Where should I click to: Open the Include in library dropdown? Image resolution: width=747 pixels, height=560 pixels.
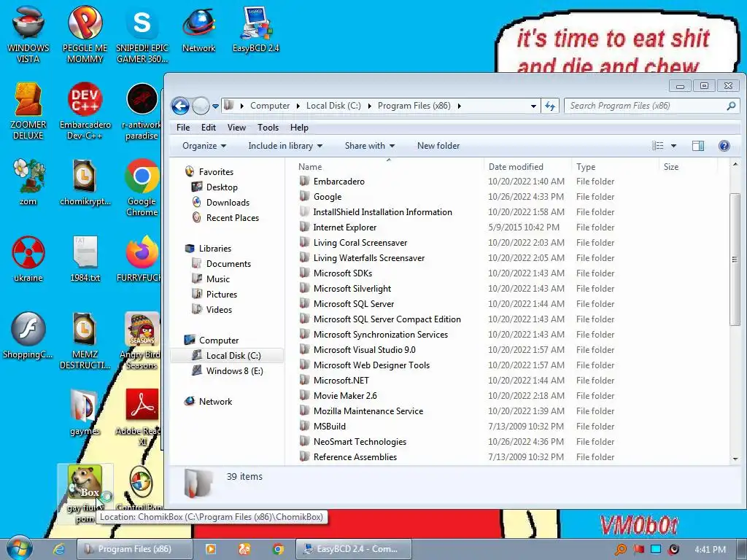[285, 146]
